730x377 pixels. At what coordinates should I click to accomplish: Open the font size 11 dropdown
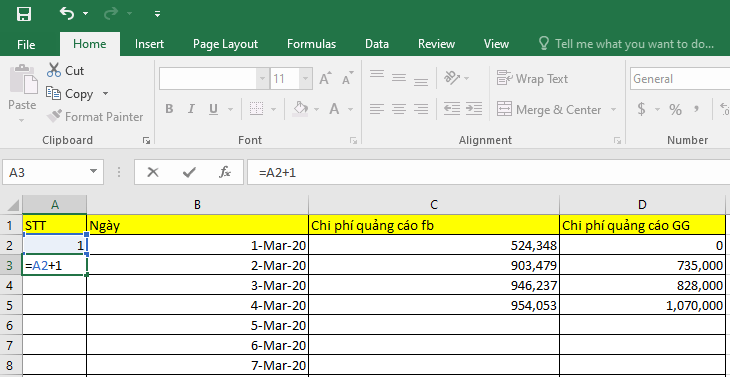[305, 79]
